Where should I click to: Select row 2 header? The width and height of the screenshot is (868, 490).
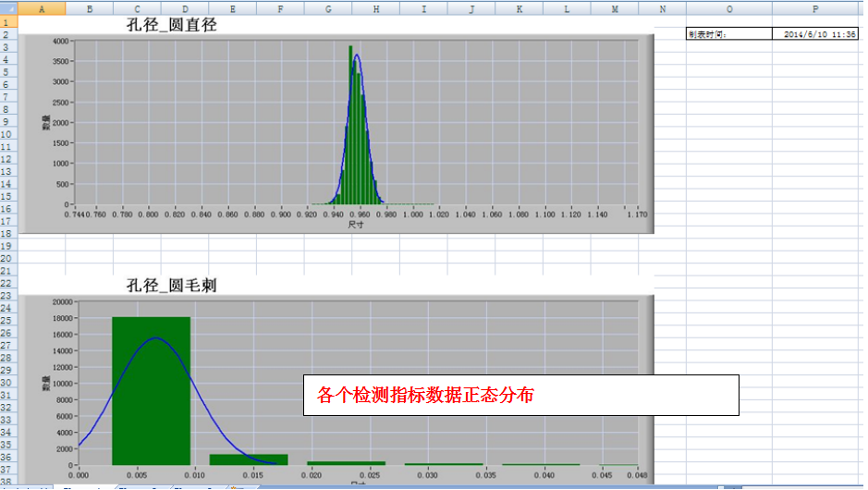8,34
